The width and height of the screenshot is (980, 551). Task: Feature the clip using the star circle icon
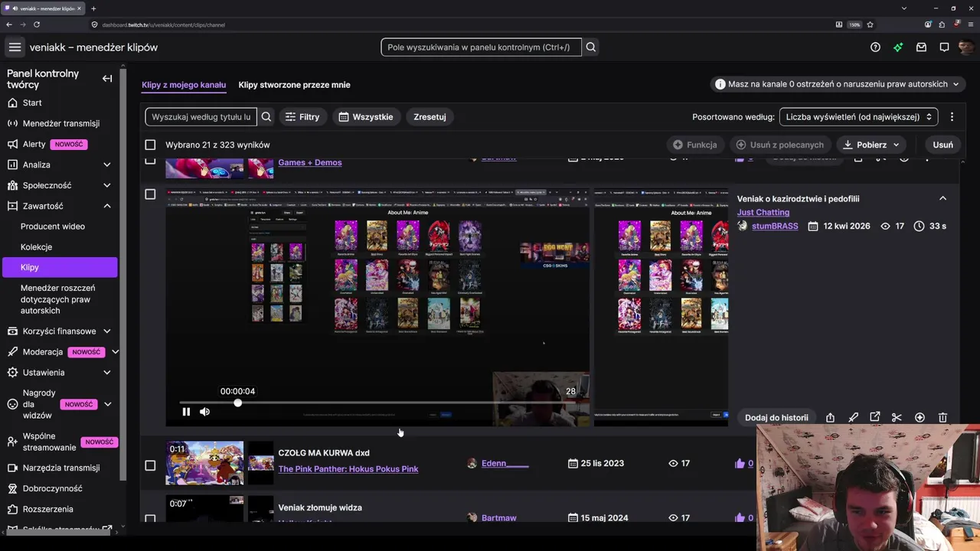[x=920, y=418]
